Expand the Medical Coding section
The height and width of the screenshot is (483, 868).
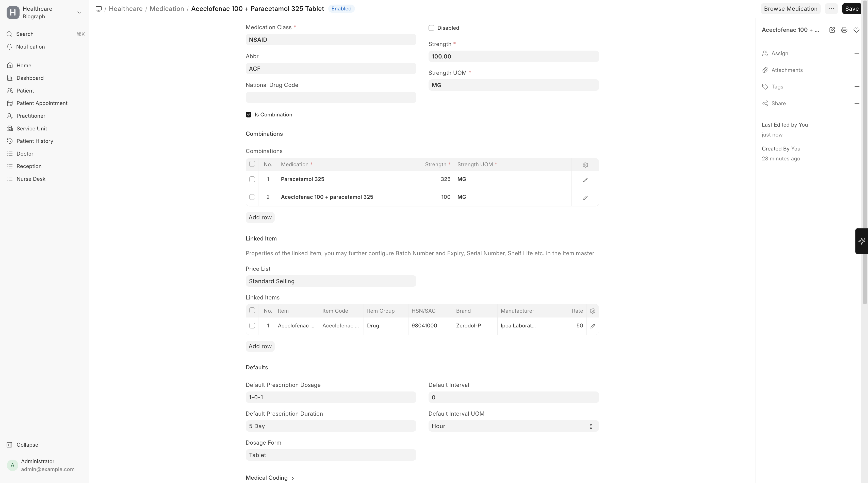(x=270, y=478)
